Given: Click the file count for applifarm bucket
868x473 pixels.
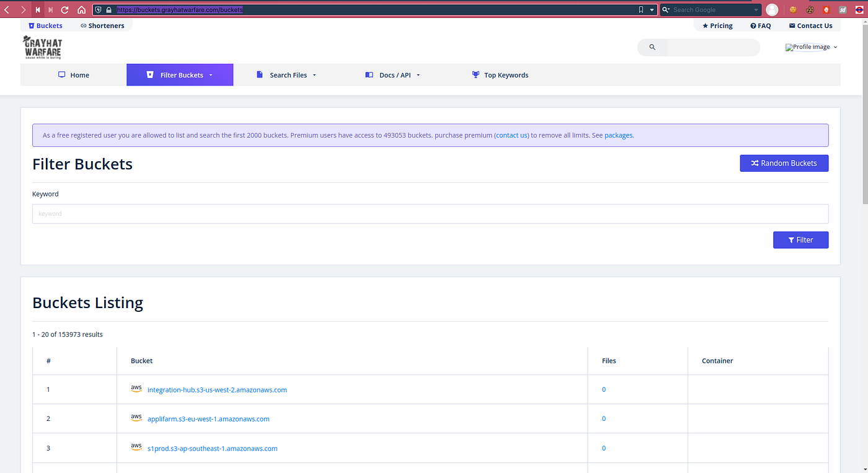Looking at the screenshot, I should coord(604,419).
